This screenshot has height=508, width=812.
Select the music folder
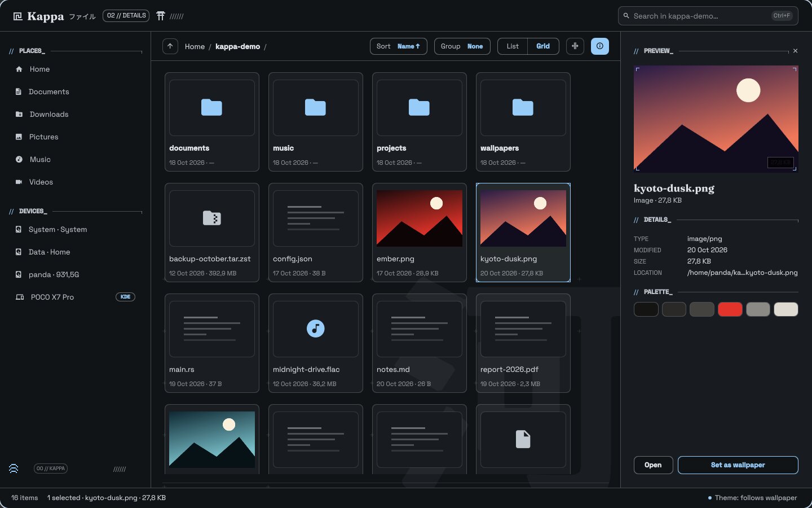click(x=316, y=122)
